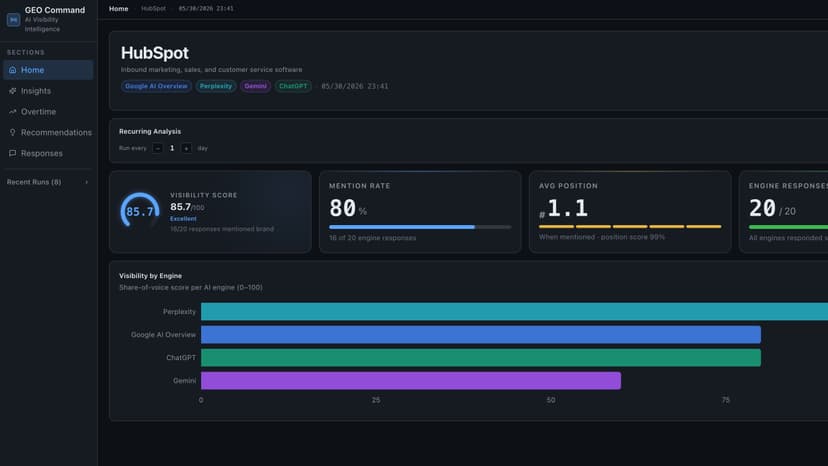828x466 pixels.
Task: Click the ChatGPT green chart bar
Action: click(x=481, y=358)
